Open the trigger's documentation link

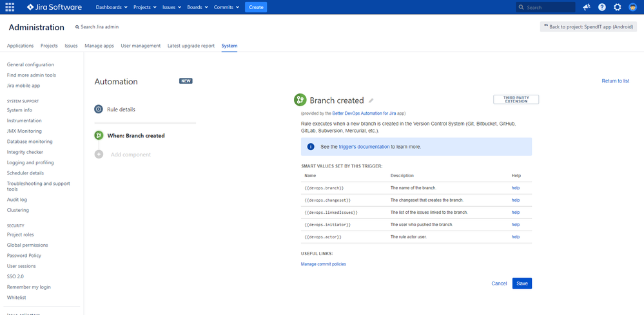click(x=364, y=146)
